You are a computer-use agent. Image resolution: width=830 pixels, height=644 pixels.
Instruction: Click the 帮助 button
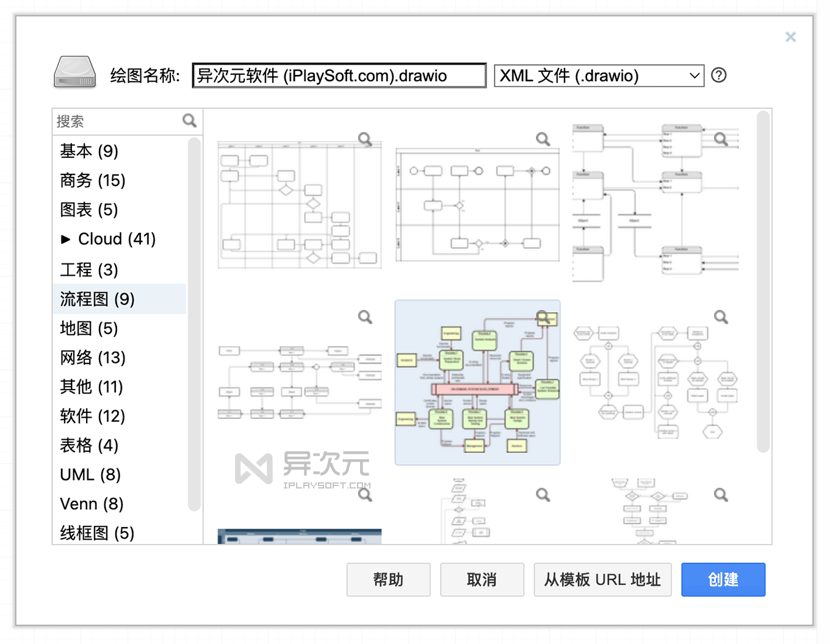point(388,579)
